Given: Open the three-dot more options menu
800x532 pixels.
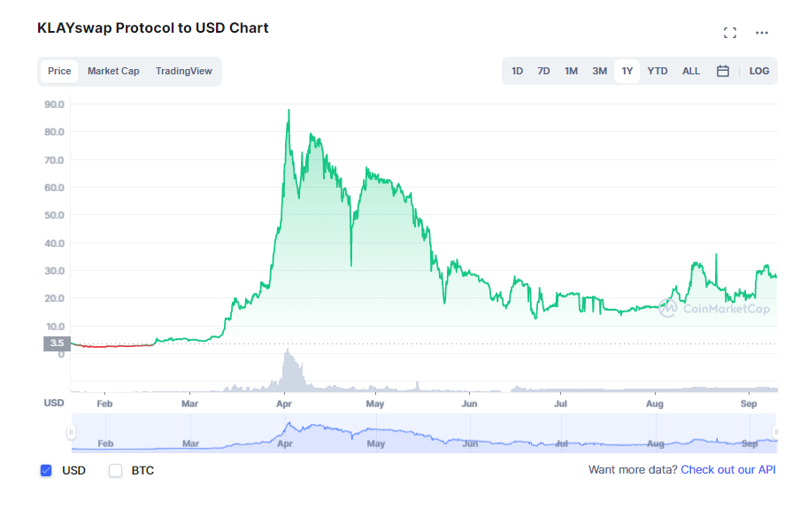Looking at the screenshot, I should tap(762, 33).
